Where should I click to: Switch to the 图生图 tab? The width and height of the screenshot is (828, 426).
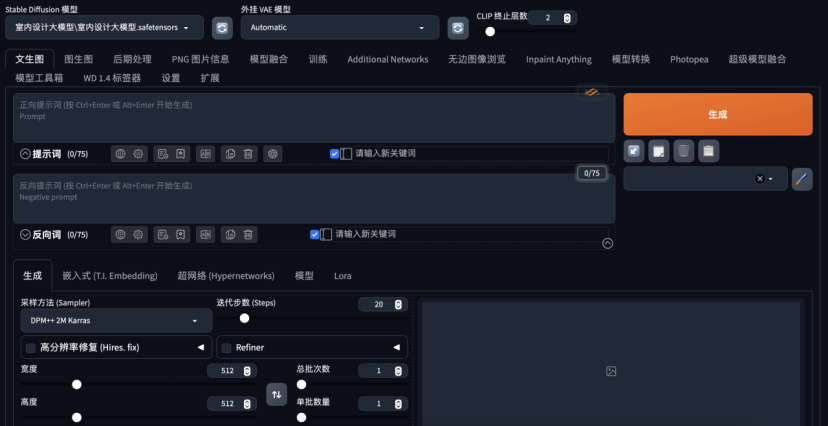78,59
